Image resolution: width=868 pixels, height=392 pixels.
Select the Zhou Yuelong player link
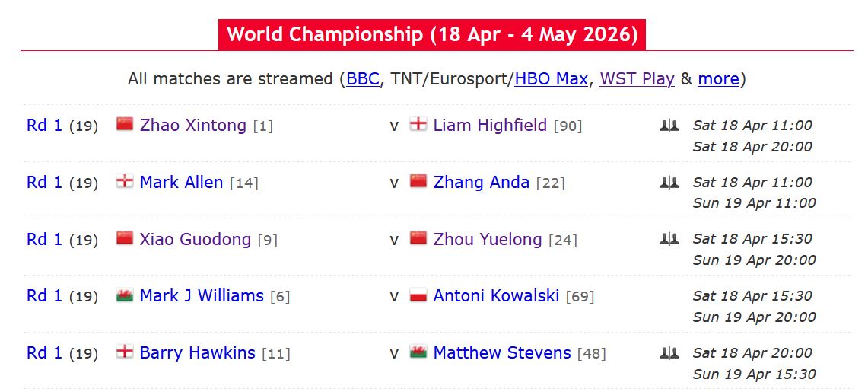(x=487, y=239)
